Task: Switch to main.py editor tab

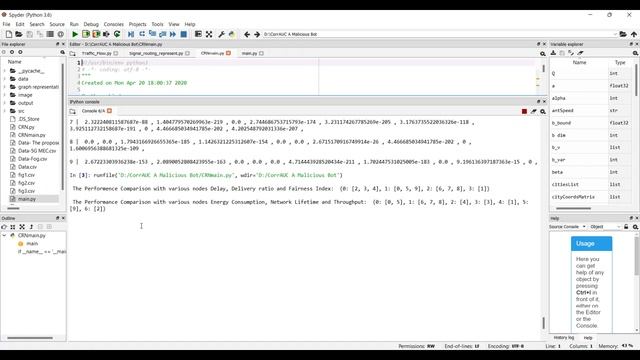Action: coord(249,53)
